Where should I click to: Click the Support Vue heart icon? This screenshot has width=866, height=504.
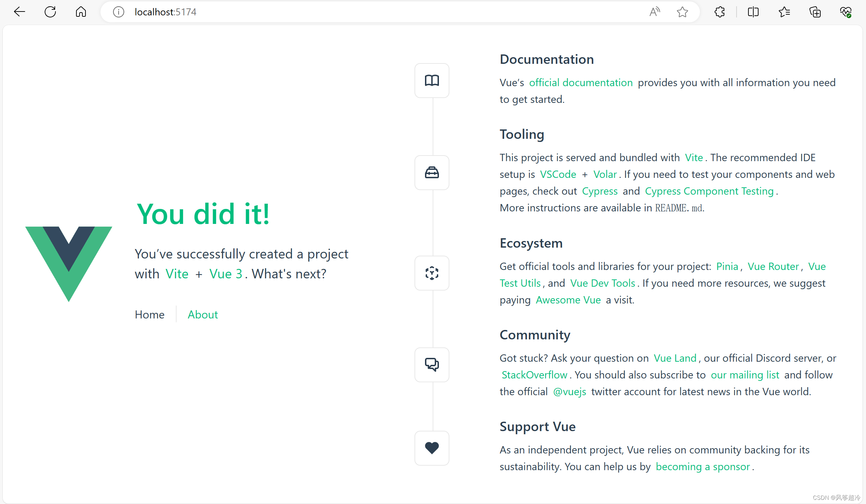tap(432, 448)
